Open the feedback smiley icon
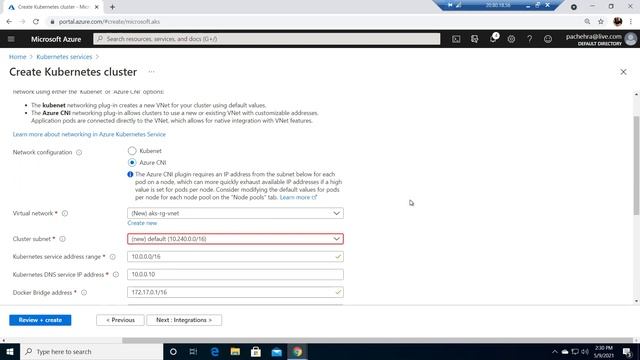The width and height of the screenshot is (640, 360). [548, 39]
